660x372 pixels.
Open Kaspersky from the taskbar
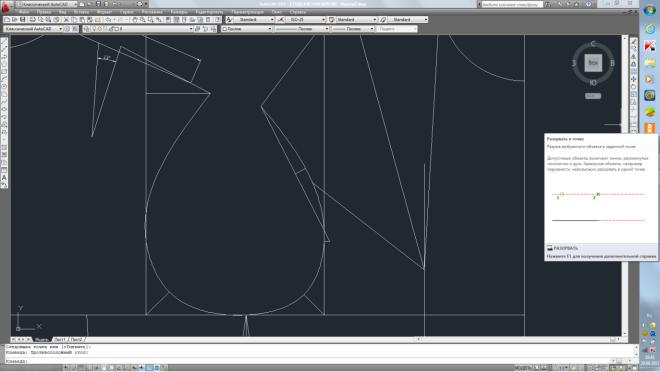(x=649, y=45)
